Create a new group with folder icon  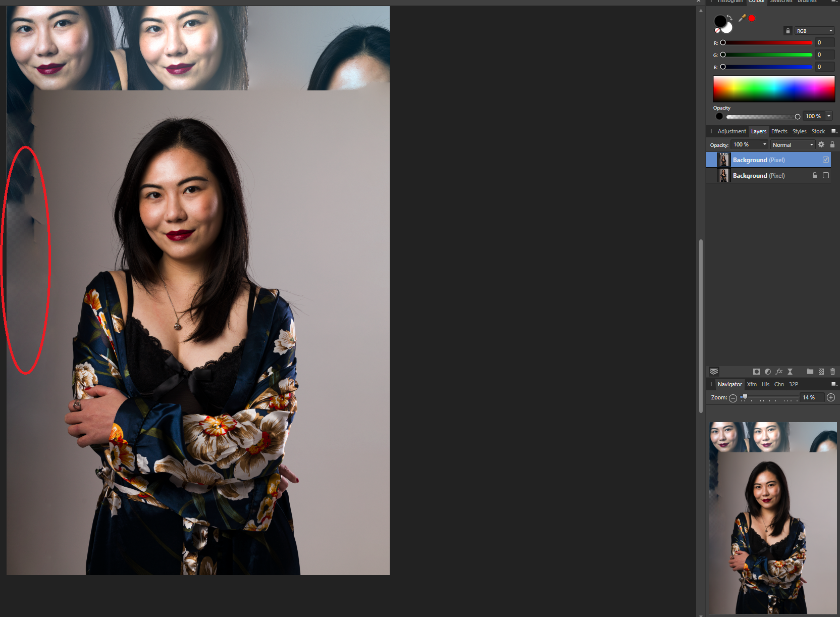(x=810, y=372)
